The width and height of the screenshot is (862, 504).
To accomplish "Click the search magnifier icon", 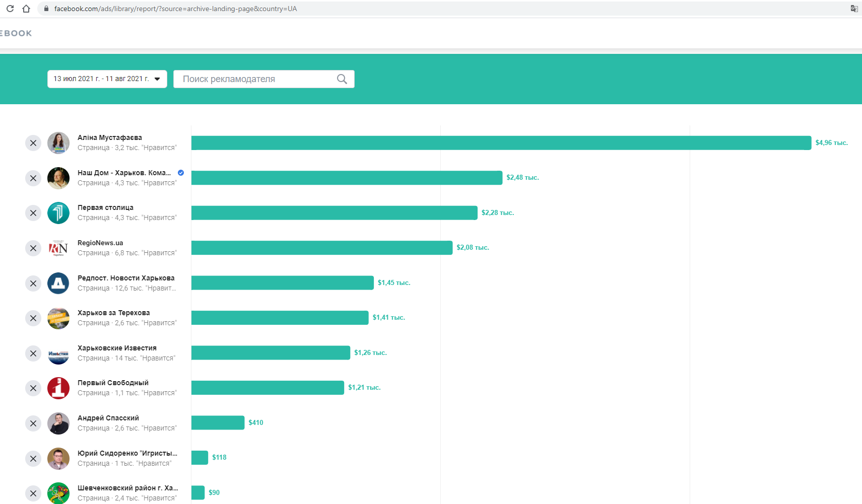I will [x=342, y=79].
